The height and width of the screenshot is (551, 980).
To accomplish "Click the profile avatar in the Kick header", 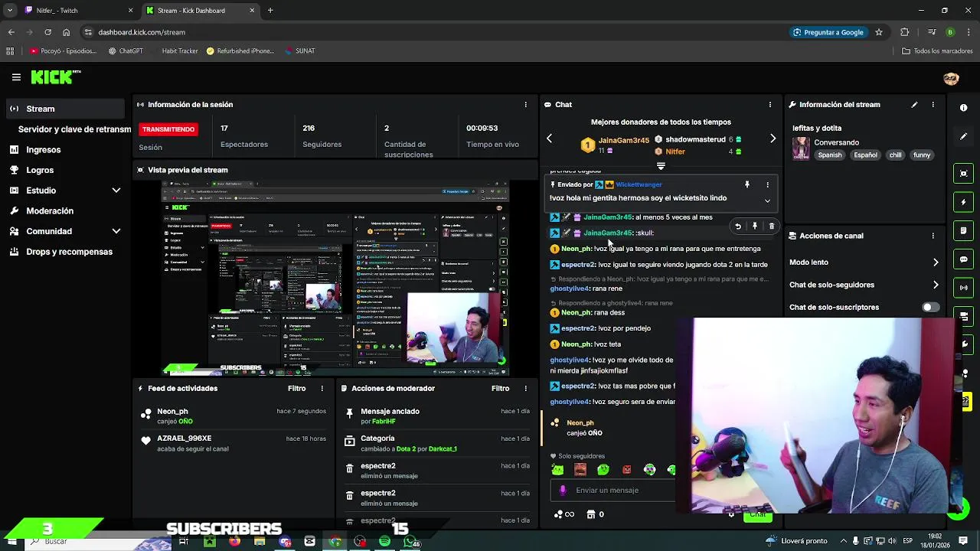I will (x=951, y=78).
